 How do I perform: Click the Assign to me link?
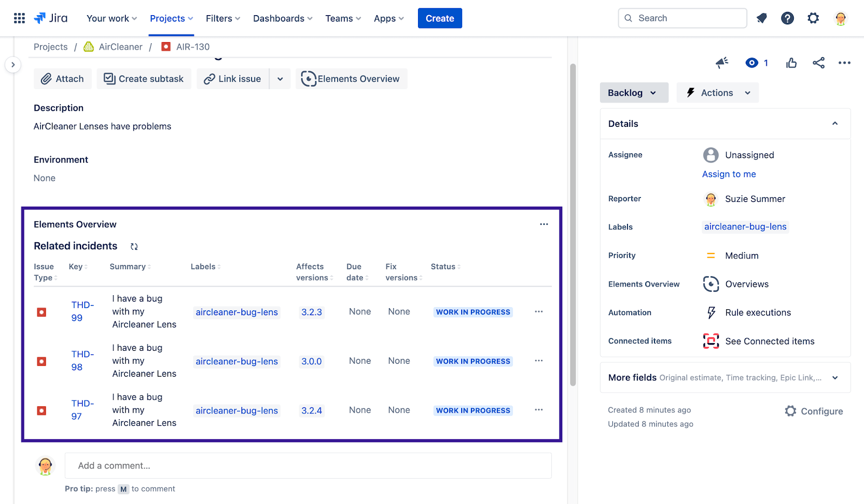(728, 174)
